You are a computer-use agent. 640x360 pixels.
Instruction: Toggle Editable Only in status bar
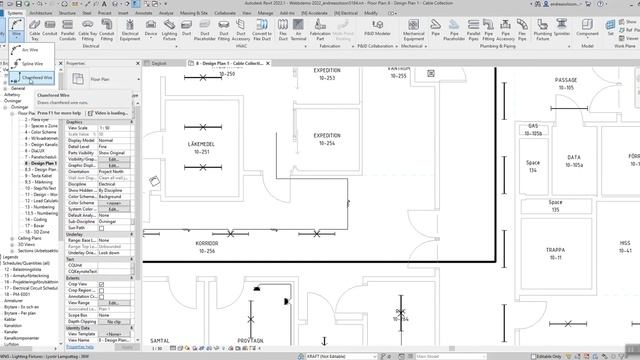tap(533, 357)
